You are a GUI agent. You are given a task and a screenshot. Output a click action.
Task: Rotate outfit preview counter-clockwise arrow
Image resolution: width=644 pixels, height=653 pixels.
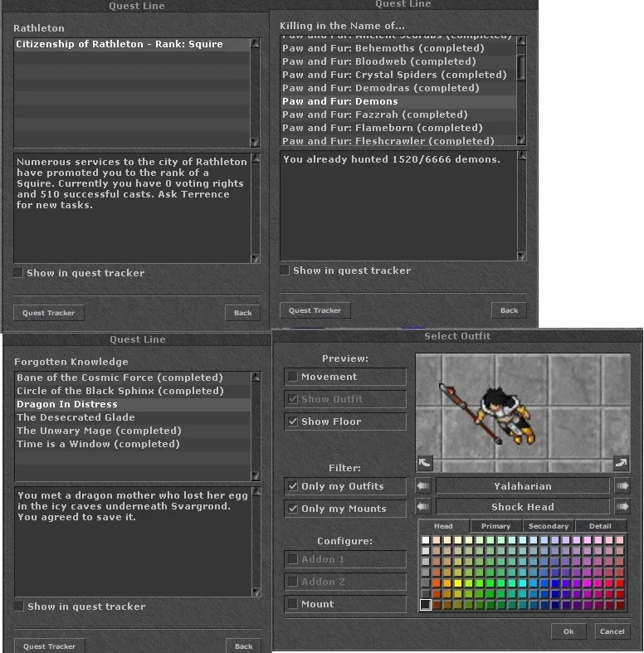tap(424, 463)
